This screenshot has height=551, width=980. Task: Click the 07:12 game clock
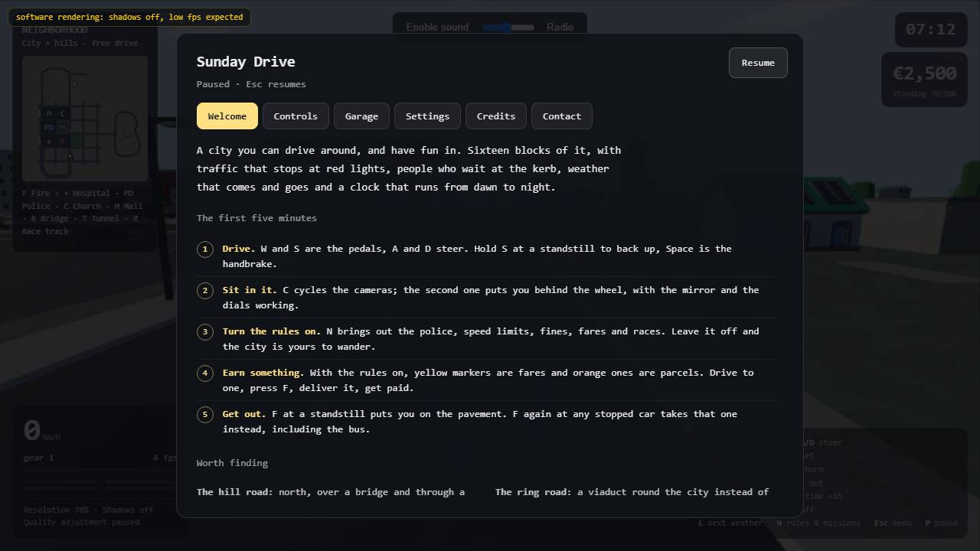930,30
